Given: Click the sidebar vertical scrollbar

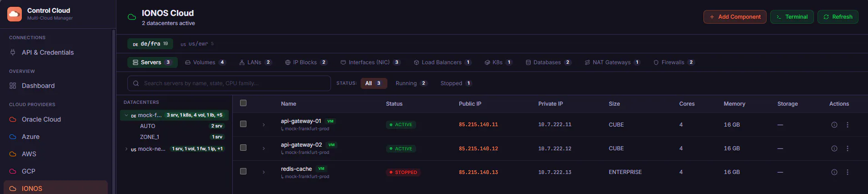Looking at the screenshot, I should pos(113,112).
